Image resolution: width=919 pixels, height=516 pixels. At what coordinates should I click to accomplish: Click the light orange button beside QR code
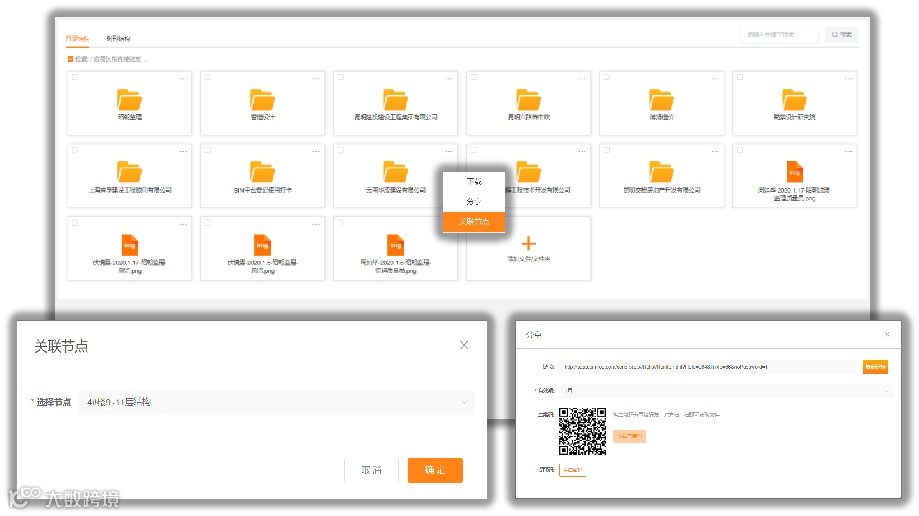[629, 436]
